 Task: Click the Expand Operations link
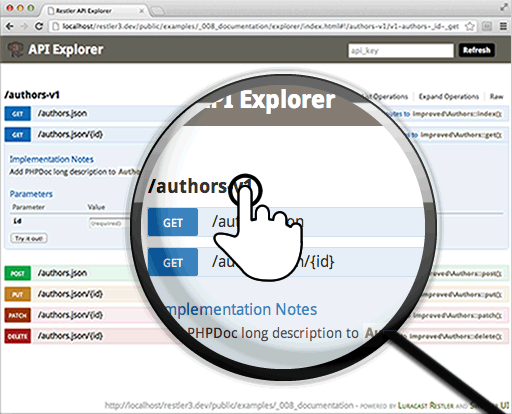(449, 97)
